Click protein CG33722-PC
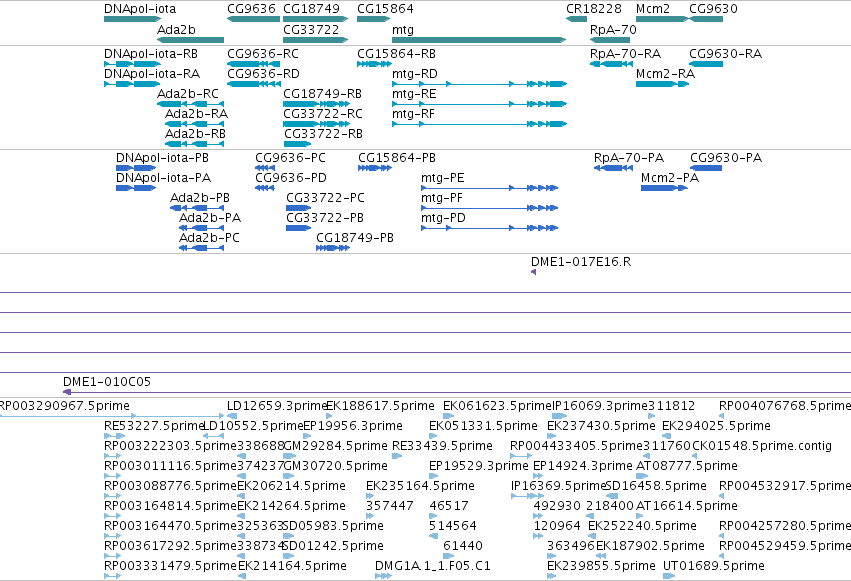Viewport: 851px width, 581px height. pos(325,198)
